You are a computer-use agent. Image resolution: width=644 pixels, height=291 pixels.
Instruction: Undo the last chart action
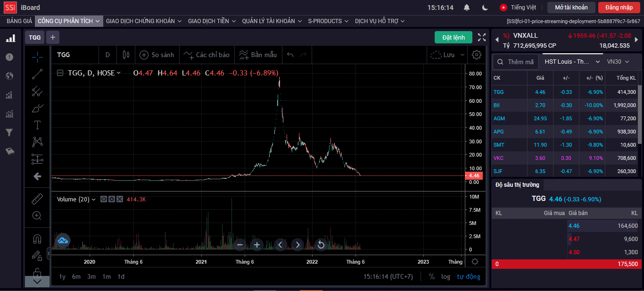290,55
